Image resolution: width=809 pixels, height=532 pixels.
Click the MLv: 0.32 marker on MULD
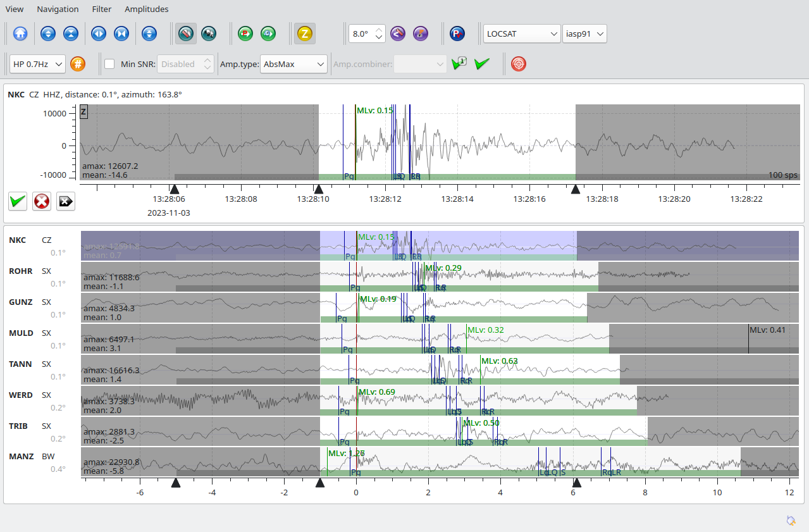point(485,330)
